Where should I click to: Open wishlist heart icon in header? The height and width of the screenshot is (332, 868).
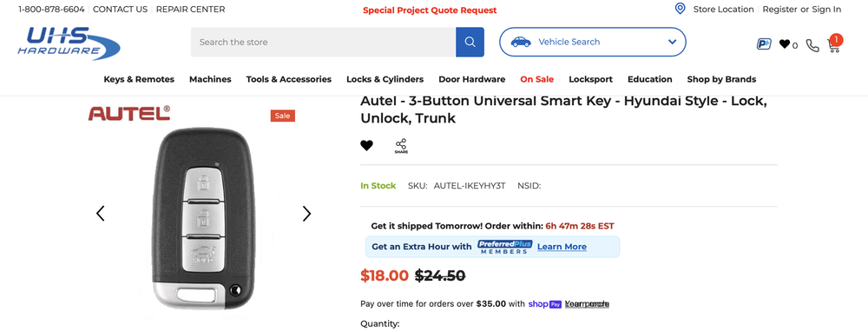[785, 44]
